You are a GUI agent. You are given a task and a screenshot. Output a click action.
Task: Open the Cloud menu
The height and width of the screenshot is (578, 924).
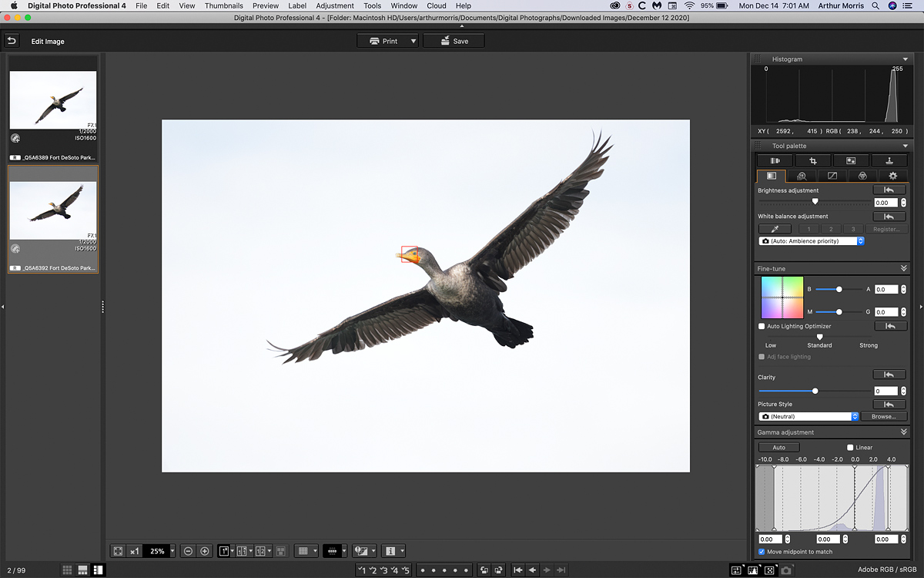click(437, 5)
